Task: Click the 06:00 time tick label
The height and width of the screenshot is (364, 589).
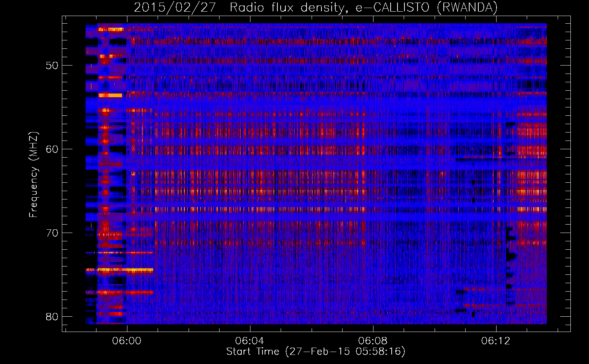Action: coord(127,341)
